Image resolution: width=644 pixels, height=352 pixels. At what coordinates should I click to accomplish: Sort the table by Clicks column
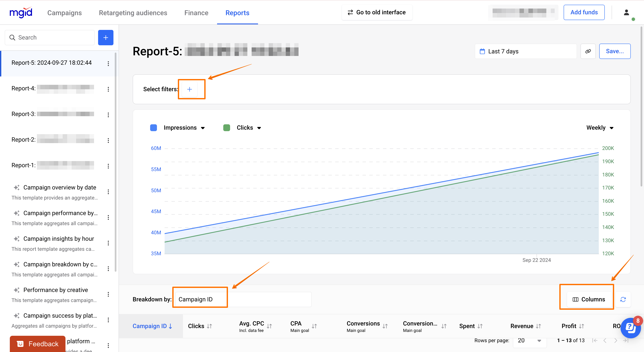(x=209, y=326)
